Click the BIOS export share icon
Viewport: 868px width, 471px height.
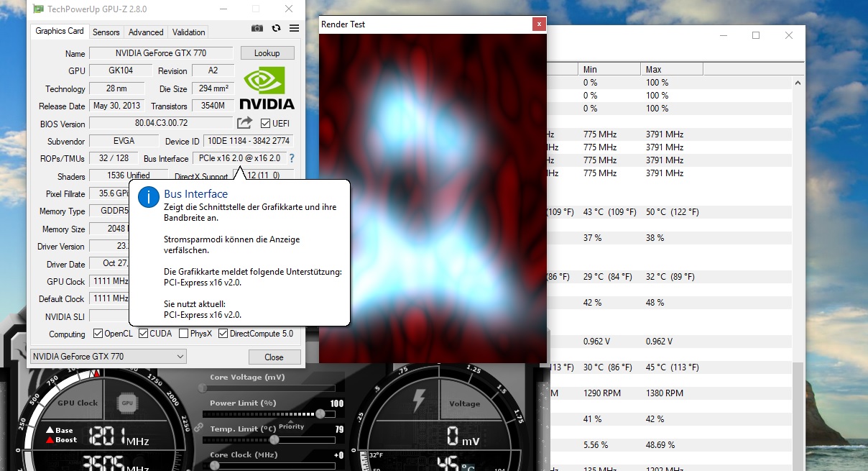[x=245, y=123]
